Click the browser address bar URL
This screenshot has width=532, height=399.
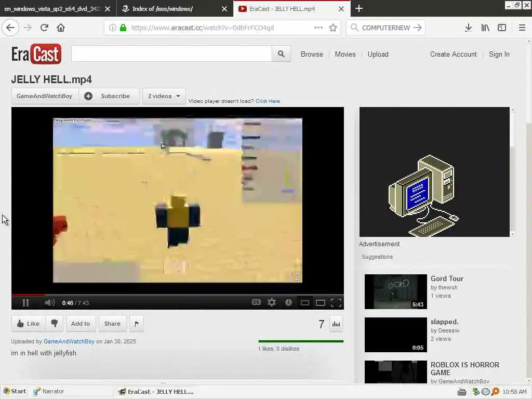pyautogui.click(x=203, y=28)
